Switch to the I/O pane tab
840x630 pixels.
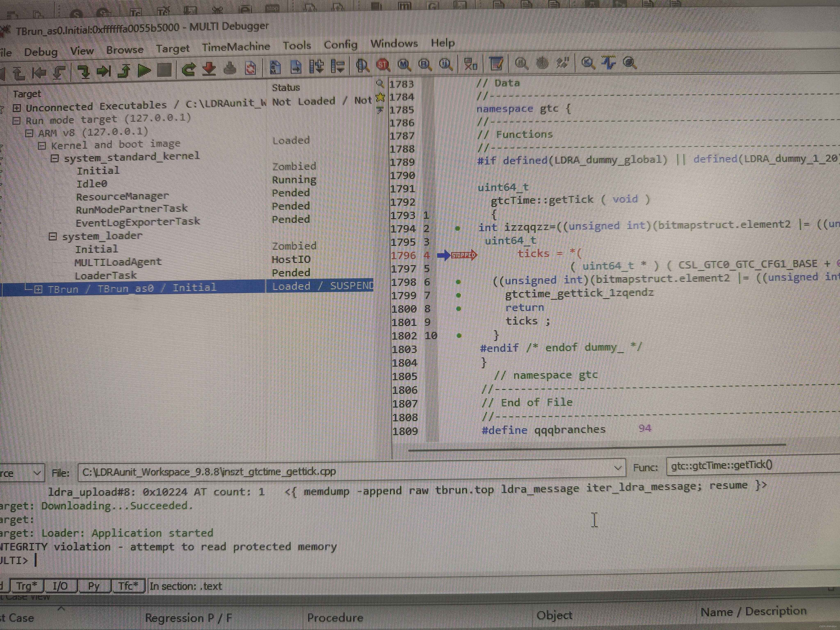pos(60,586)
